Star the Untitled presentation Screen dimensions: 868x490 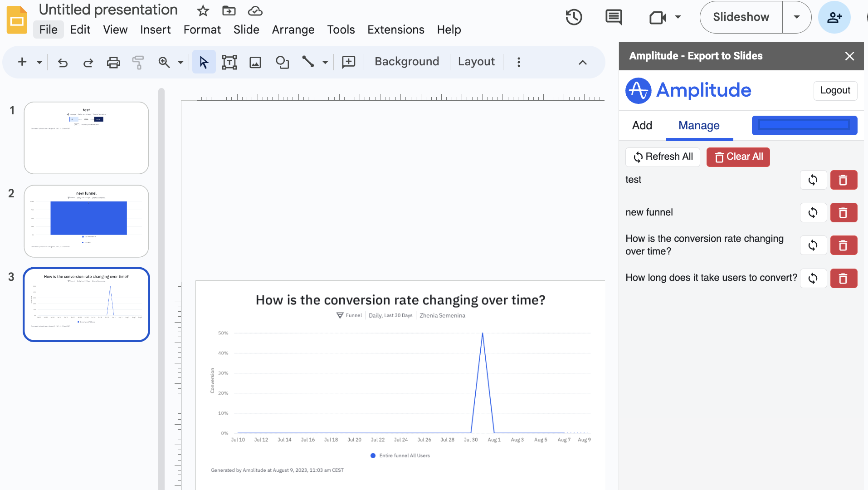[x=203, y=10]
